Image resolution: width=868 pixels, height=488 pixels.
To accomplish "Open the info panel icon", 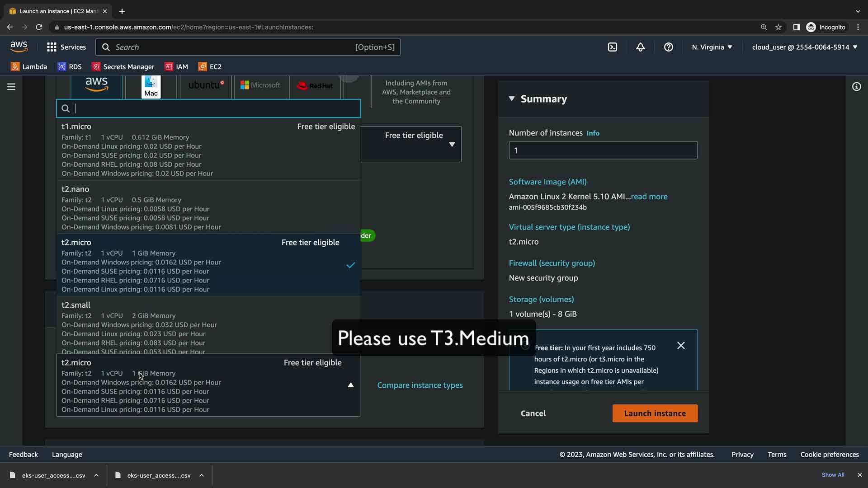I will pyautogui.click(x=856, y=87).
